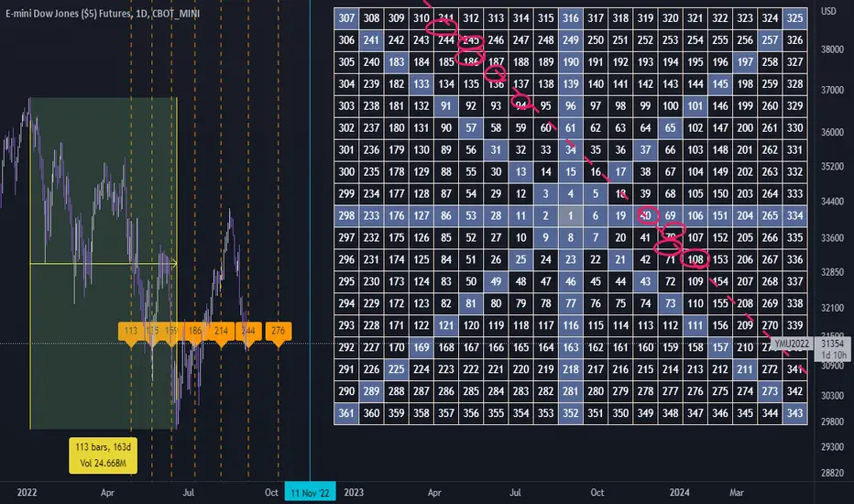Click grid cell 361 in bottom-left corner
This screenshot has width=854, height=504.
tap(346, 413)
